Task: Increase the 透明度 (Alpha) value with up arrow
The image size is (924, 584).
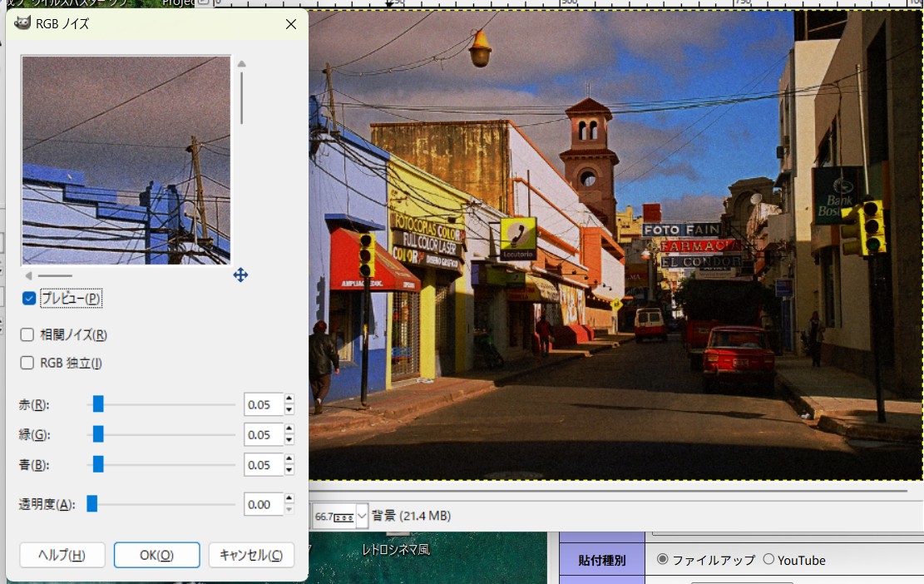Action: pos(289,499)
